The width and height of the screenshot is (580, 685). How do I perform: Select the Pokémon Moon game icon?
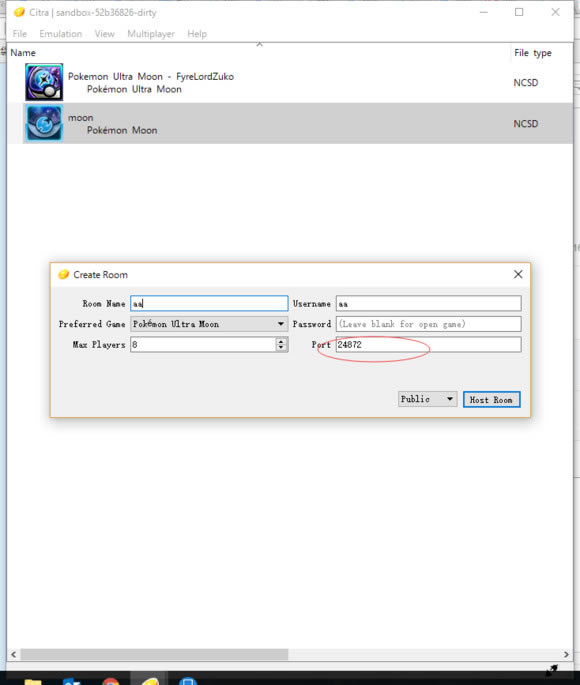pos(44,123)
